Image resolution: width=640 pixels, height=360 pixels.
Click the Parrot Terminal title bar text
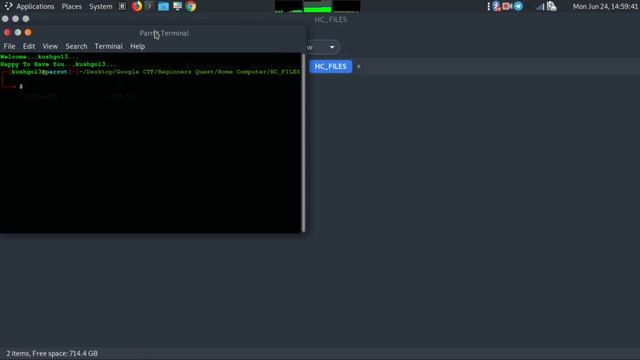(x=164, y=33)
